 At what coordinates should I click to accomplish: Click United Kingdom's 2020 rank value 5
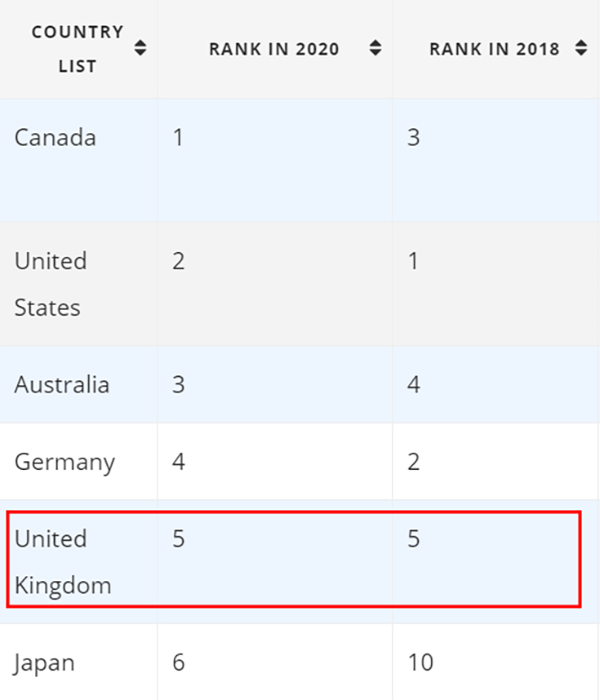[178, 539]
